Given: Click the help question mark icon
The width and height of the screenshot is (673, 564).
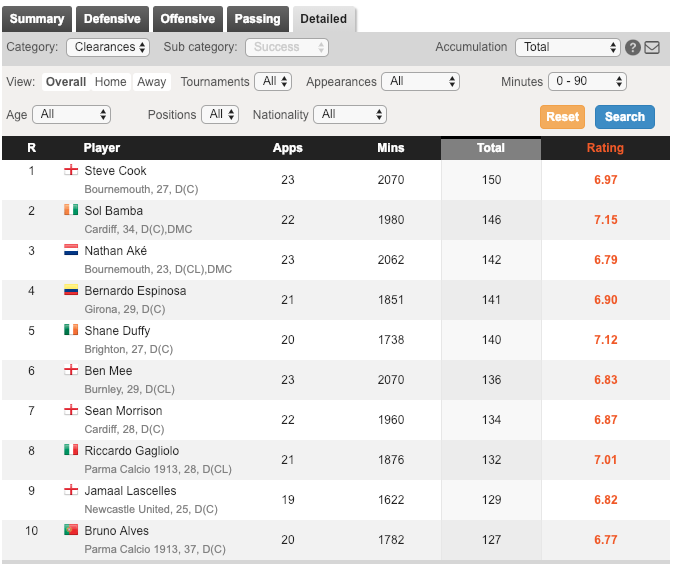Looking at the screenshot, I should (x=632, y=48).
